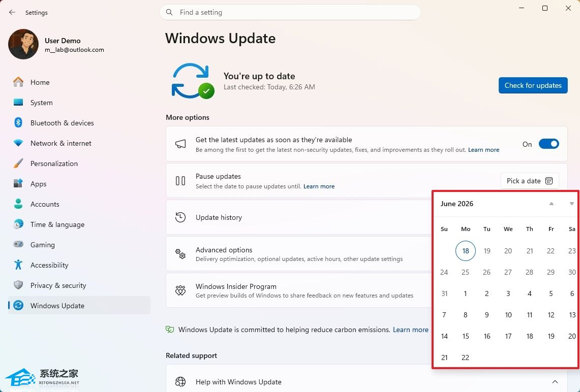This screenshot has height=392, width=580.
Task: Click the Windows Update sync status icon
Action: [193, 81]
